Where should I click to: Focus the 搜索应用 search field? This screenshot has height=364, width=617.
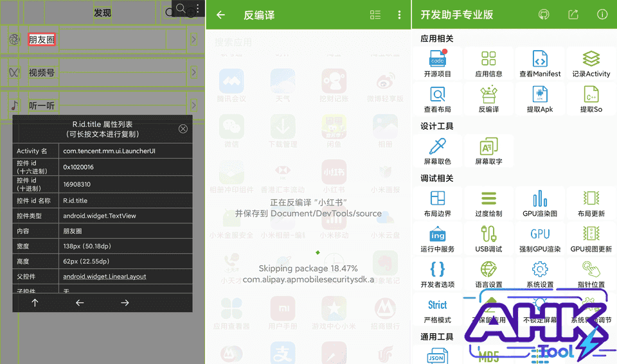click(308, 42)
